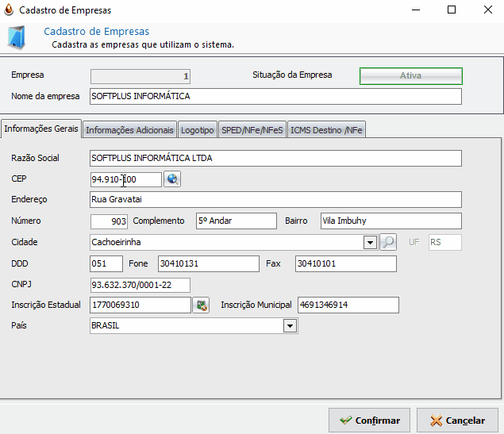The image size is (504, 434).
Task: Click the Razão Social field
Action: coord(275,158)
